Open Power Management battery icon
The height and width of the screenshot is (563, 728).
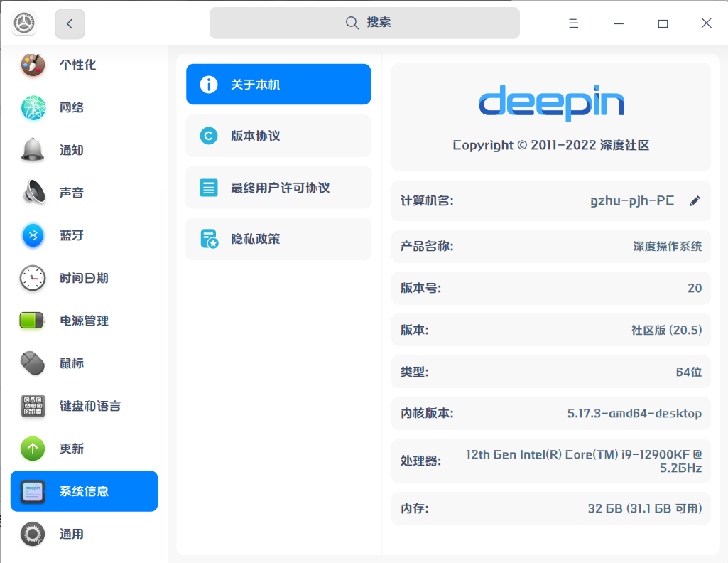(x=33, y=321)
